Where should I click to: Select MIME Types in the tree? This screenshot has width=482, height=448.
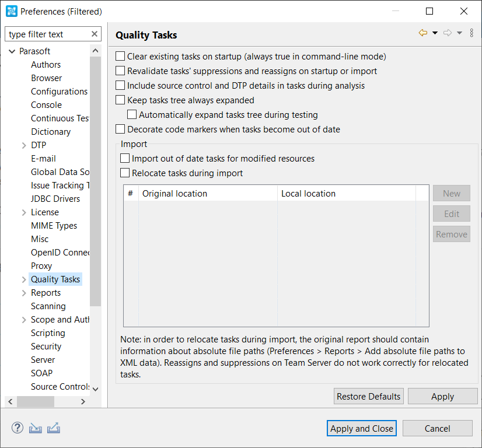pos(54,226)
